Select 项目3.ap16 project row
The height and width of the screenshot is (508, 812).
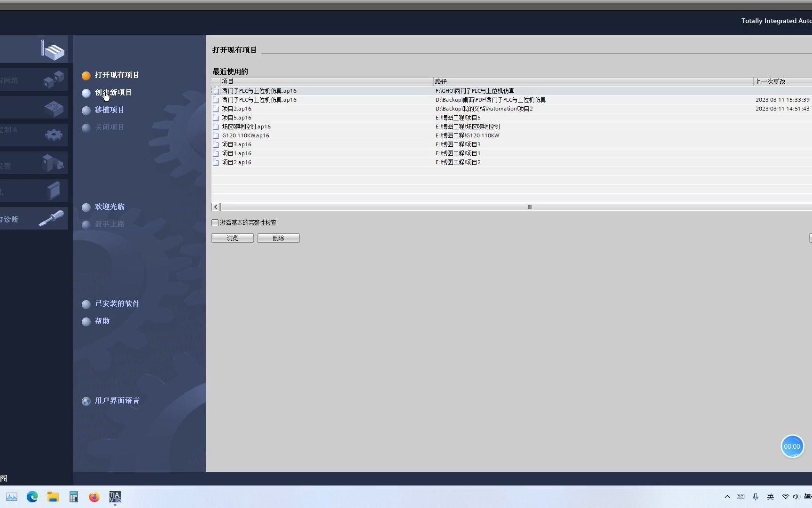coord(512,144)
